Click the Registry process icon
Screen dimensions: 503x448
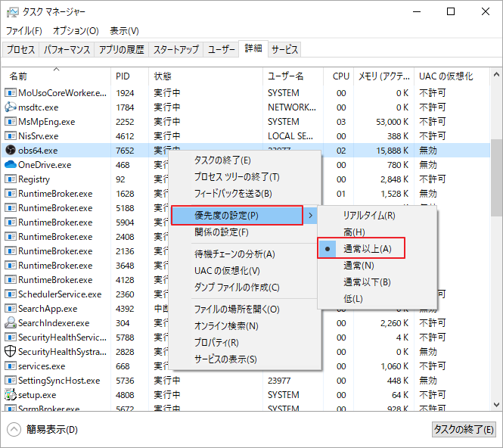coord(11,179)
